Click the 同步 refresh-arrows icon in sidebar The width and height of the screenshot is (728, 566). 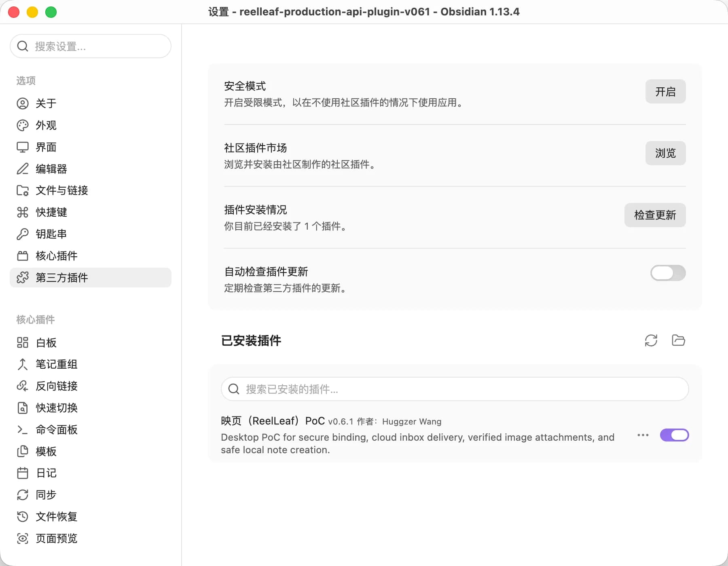[23, 495]
